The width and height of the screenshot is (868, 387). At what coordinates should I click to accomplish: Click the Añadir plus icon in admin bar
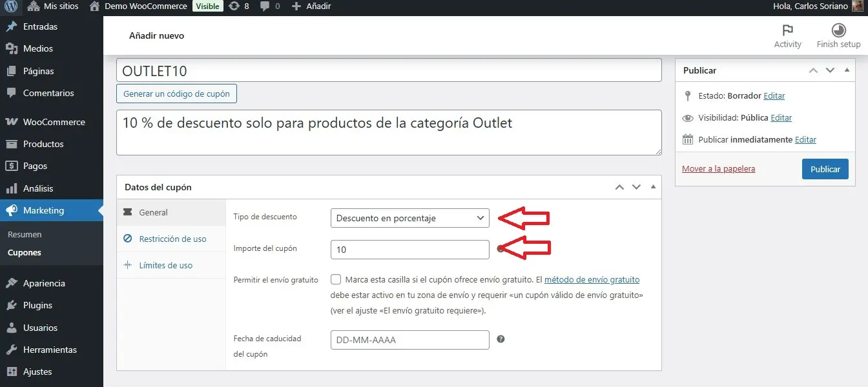[x=296, y=6]
